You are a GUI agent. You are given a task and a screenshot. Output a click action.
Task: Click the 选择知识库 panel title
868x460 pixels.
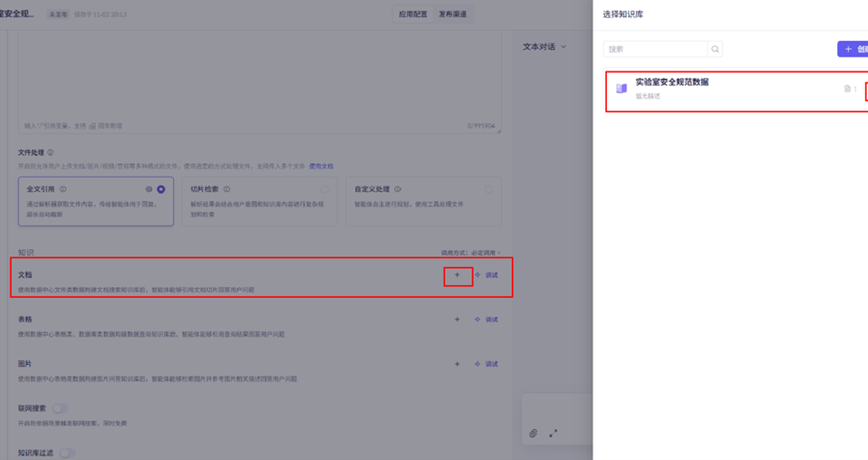(622, 14)
